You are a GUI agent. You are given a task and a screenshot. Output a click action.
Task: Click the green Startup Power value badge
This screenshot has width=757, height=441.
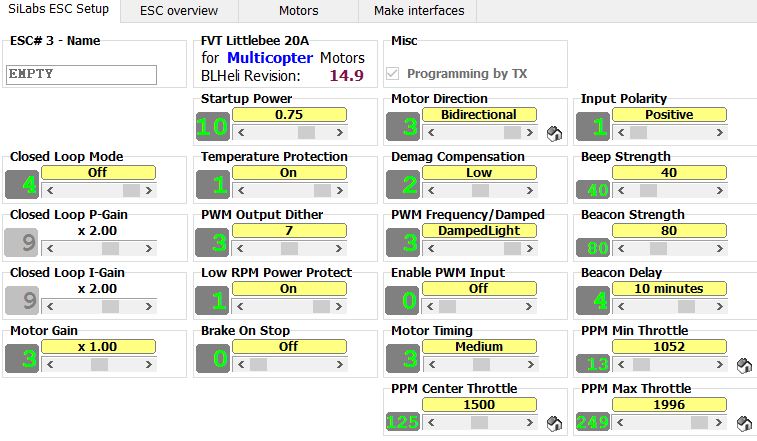click(213, 126)
